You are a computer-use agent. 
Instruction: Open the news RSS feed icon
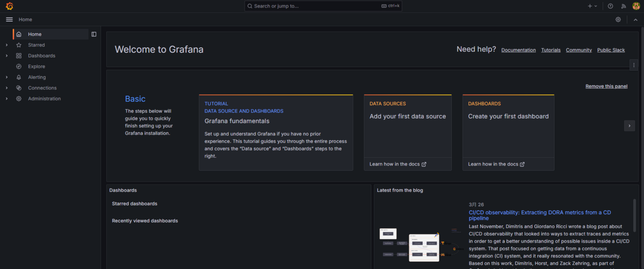(624, 6)
